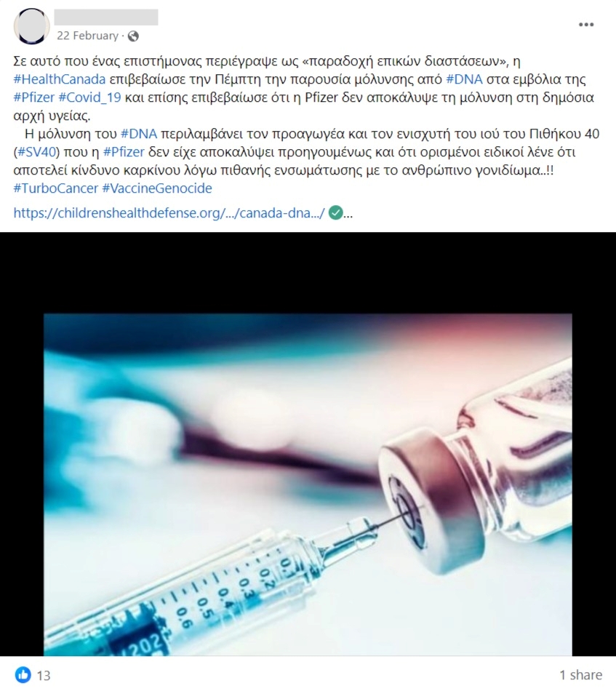Click the green verified checkmark icon
Viewport: 616px width, 691px height.
(336, 213)
